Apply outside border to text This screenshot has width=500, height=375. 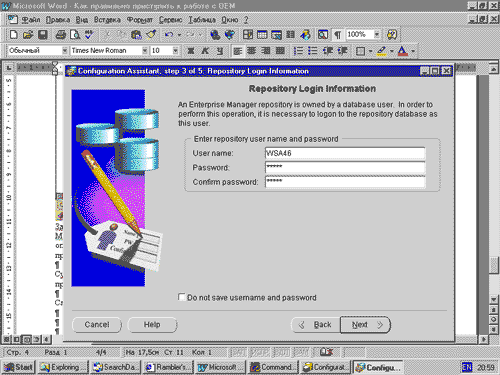coord(360,51)
